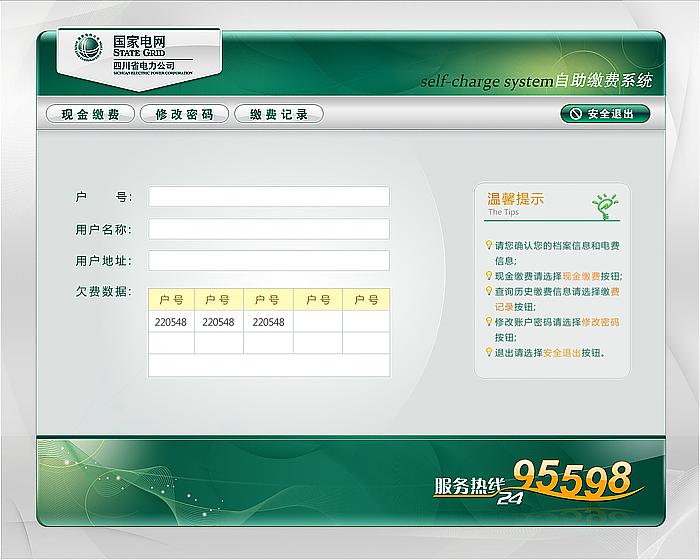The height and width of the screenshot is (560, 700).
Task: Click the lightbulb icon in 温馨提示 panel
Action: [604, 206]
